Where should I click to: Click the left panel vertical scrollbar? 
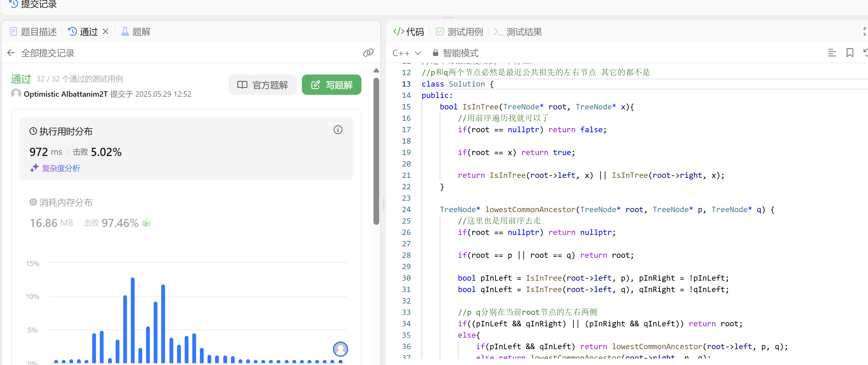(376, 152)
